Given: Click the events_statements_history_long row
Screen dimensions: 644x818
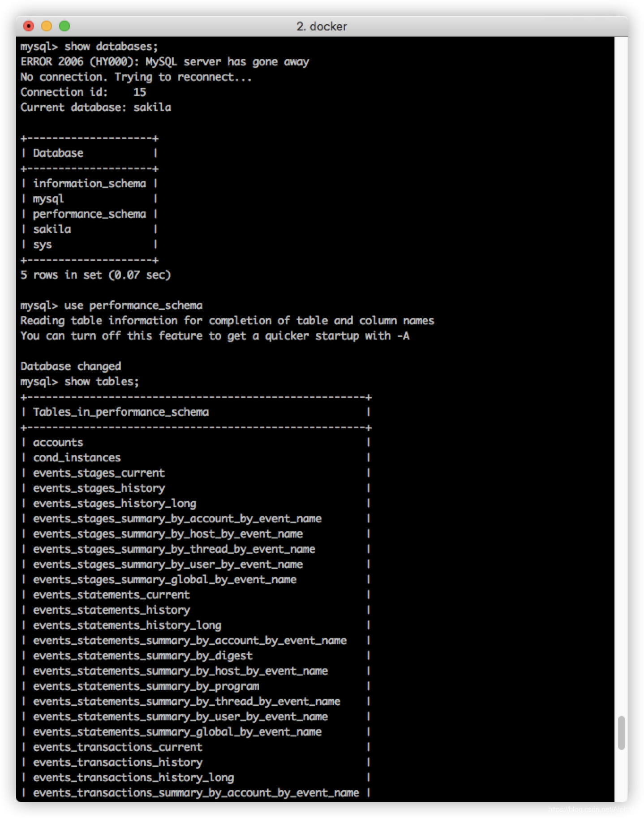Looking at the screenshot, I should click(x=196, y=625).
